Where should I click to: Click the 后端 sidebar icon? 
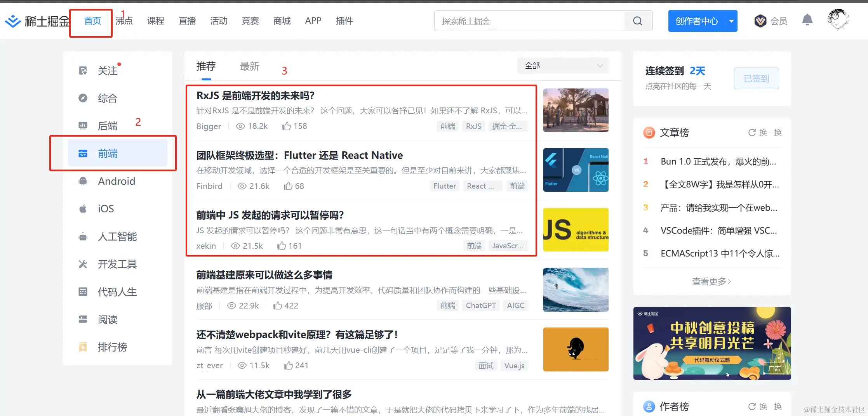click(83, 126)
